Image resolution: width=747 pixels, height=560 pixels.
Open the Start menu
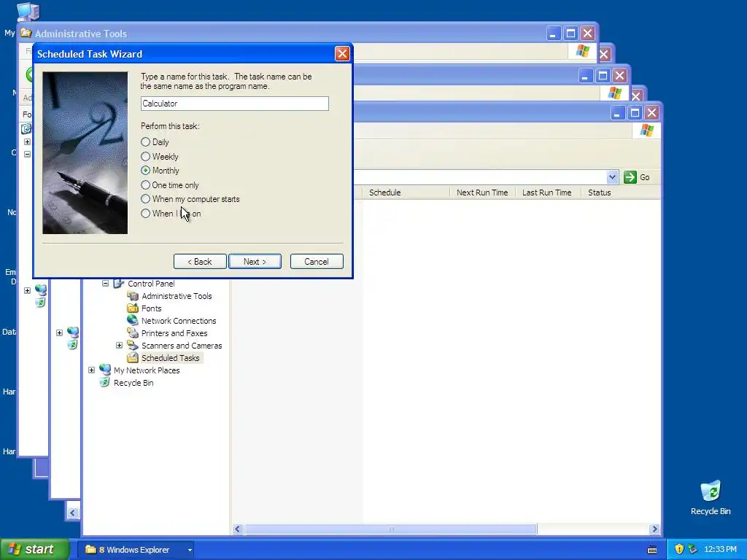coord(34,550)
